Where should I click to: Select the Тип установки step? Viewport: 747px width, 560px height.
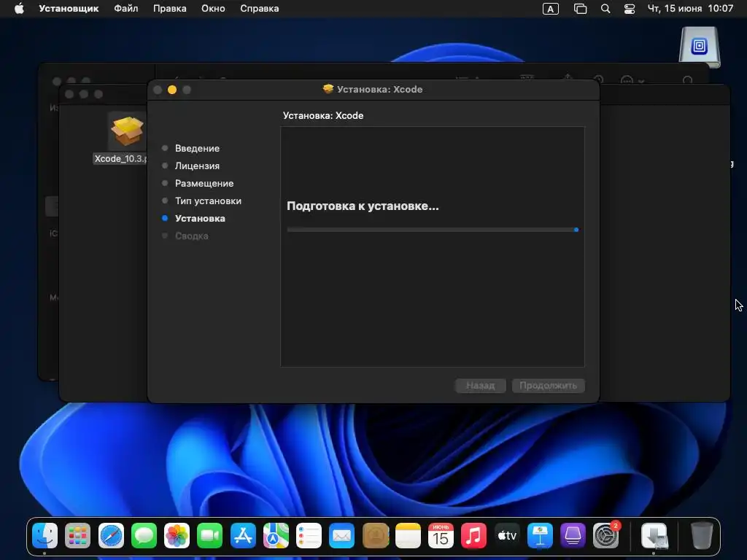(208, 201)
